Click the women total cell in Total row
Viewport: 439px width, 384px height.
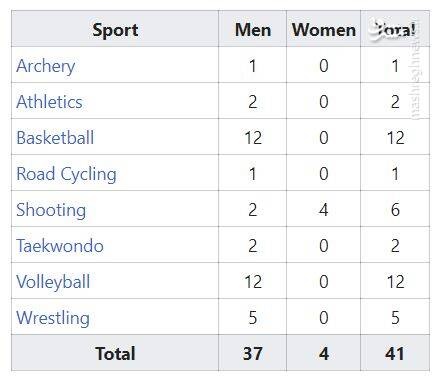(323, 353)
